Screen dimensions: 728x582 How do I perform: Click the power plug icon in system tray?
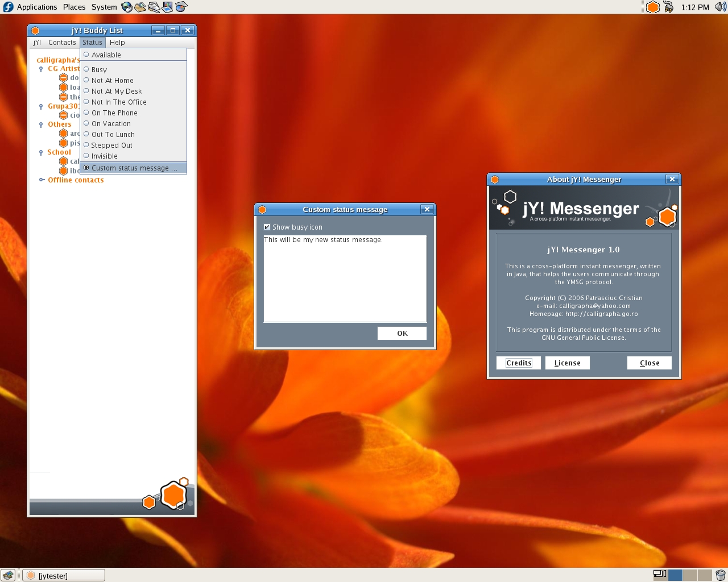[668, 7]
